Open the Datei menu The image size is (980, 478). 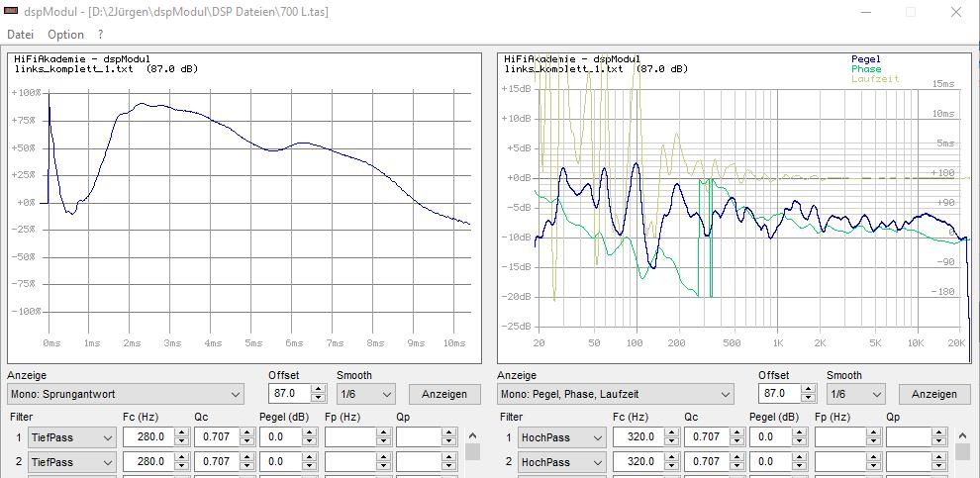point(21,35)
